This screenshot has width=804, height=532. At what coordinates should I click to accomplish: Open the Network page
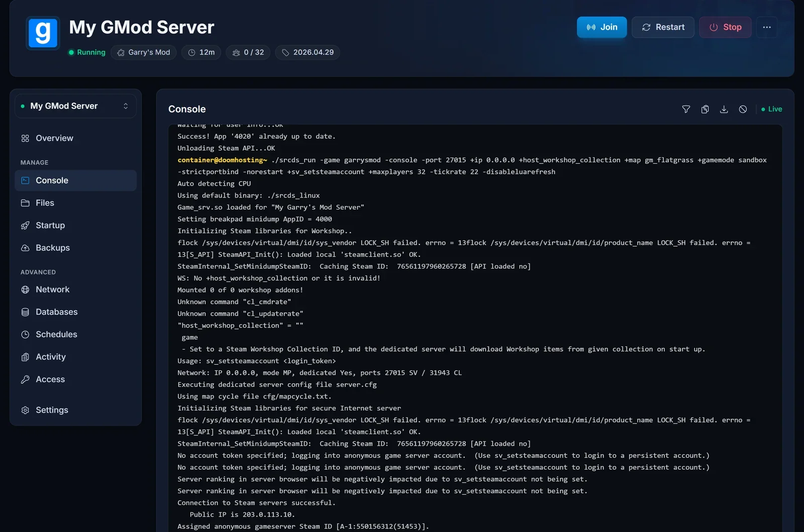75,289
